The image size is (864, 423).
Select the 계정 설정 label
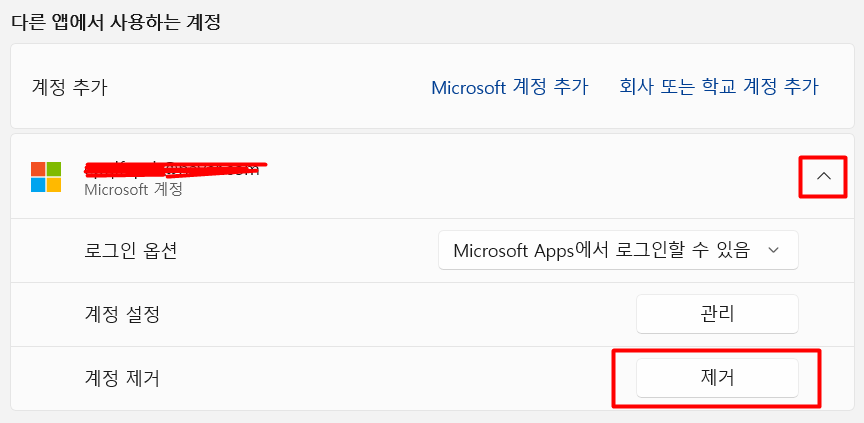[122, 314]
